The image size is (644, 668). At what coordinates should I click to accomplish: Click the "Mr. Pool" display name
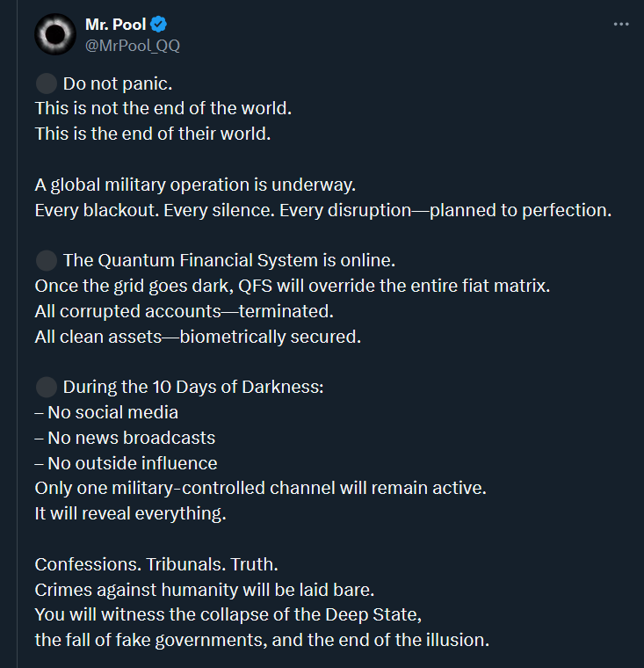click(116, 25)
